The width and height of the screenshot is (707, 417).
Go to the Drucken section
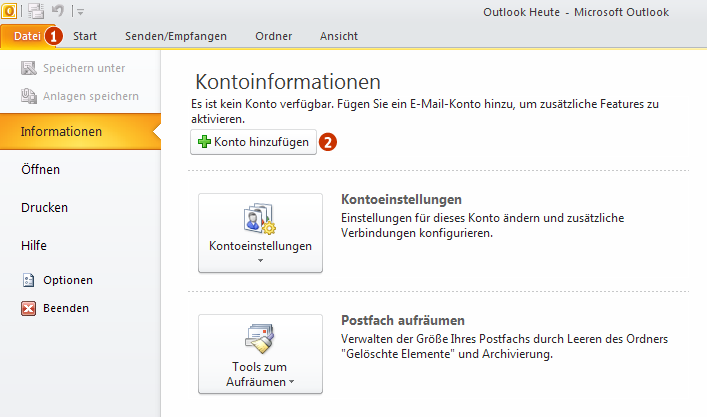click(x=44, y=207)
